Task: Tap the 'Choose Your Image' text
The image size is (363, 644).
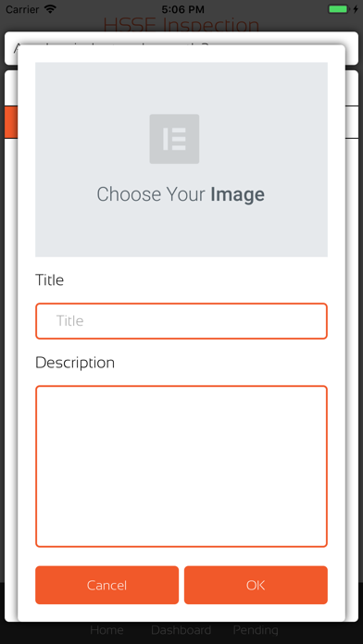Action: click(x=181, y=194)
